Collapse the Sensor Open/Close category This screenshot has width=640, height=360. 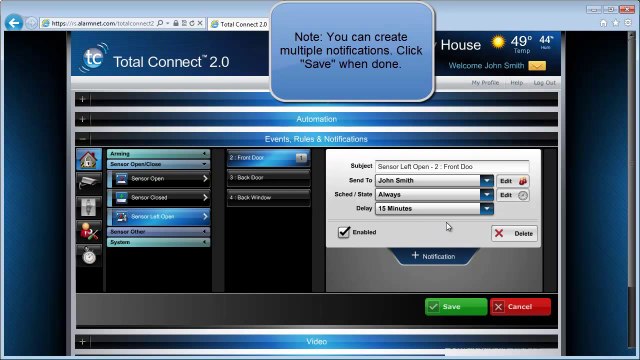(158, 164)
